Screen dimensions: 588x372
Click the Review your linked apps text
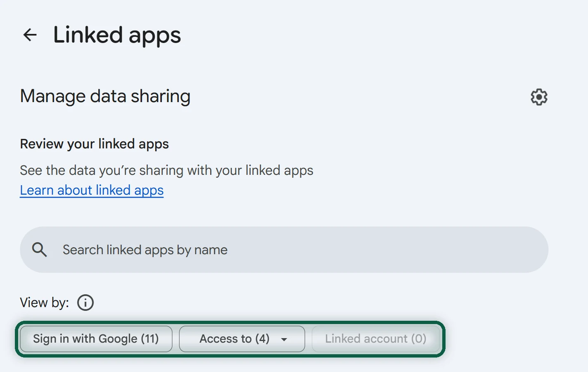click(95, 144)
